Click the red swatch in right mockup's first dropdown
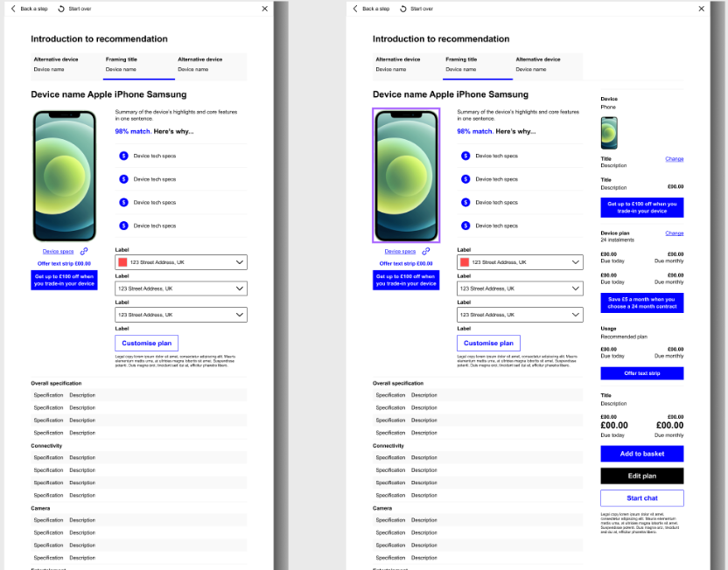 tap(465, 262)
